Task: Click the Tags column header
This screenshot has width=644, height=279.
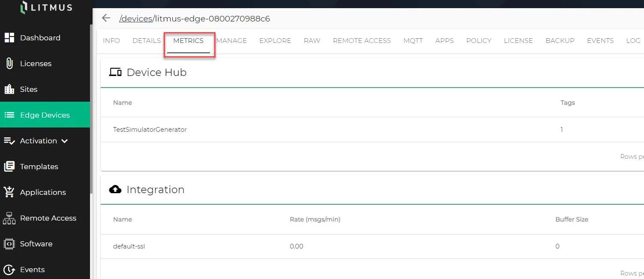Action: click(x=568, y=103)
